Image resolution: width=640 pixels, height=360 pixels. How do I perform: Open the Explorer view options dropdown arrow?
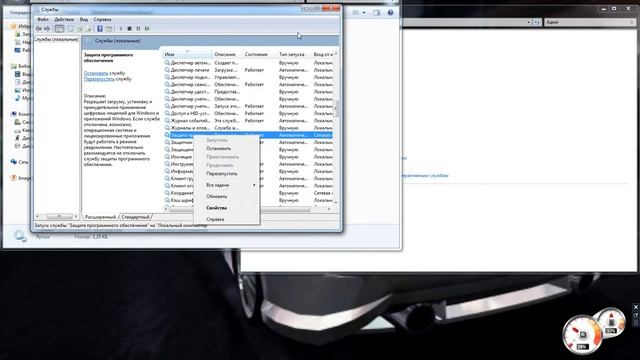point(364,13)
